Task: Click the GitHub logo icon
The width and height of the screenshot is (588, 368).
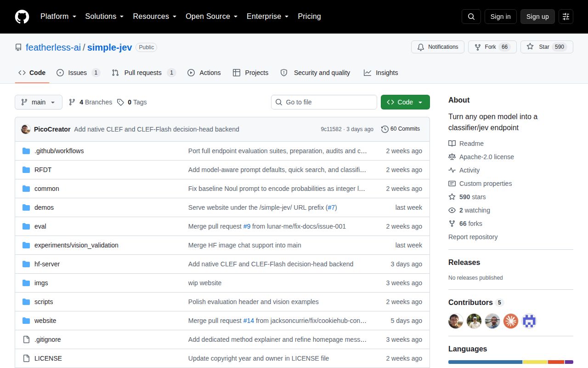Action: click(x=22, y=17)
